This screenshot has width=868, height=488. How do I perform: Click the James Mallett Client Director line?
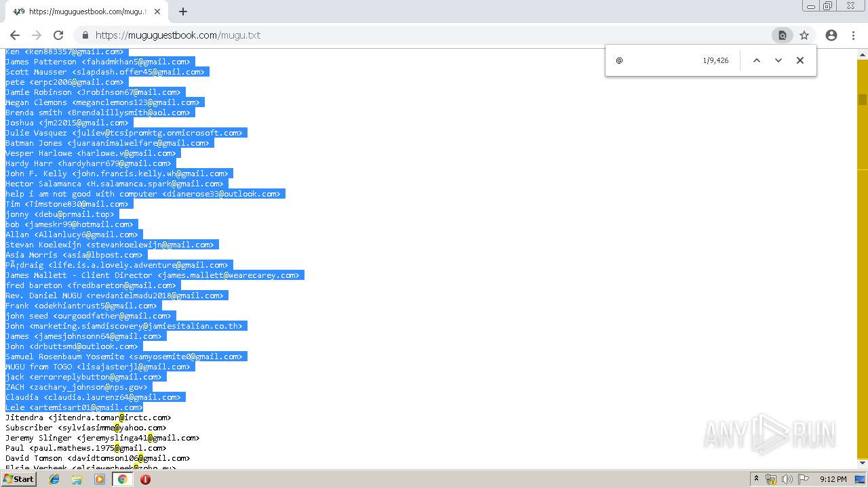(x=153, y=275)
